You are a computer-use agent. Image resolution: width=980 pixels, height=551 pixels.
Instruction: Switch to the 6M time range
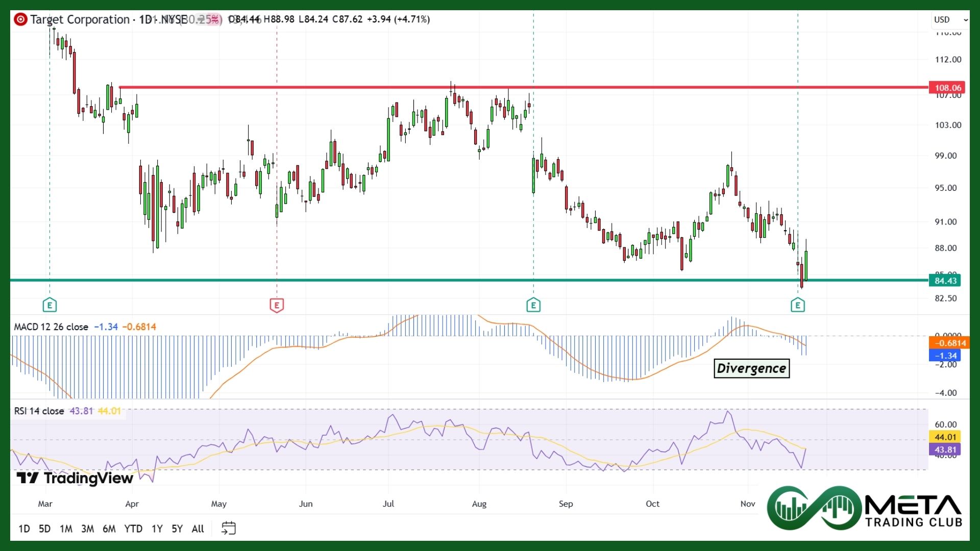pyautogui.click(x=109, y=529)
